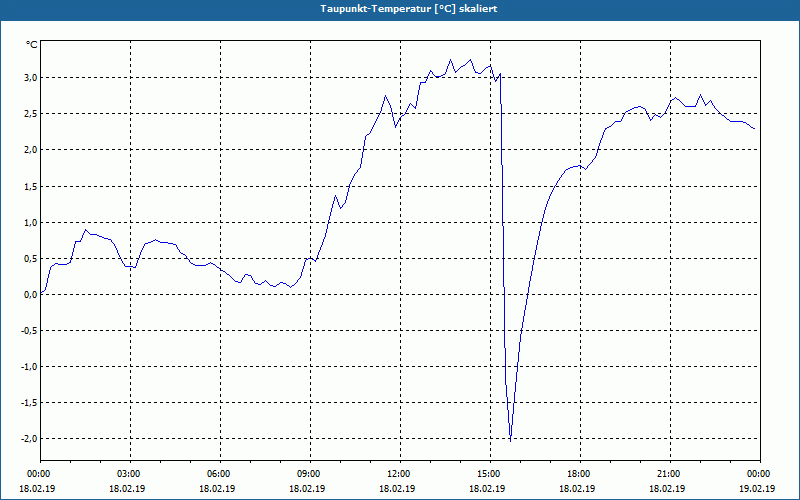
Task: Click the 3,0 y-axis label
Action: 31,78
